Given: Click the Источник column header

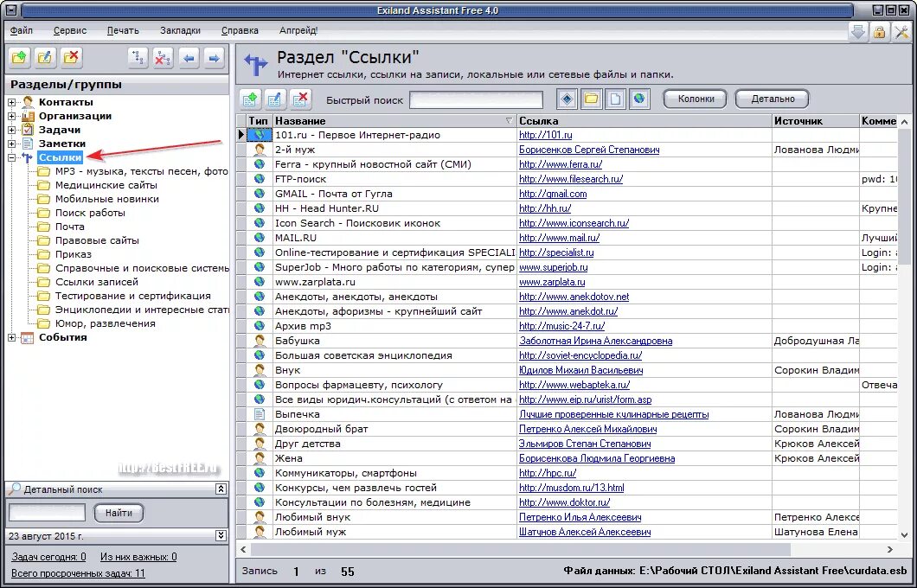Looking at the screenshot, I should click(815, 121).
